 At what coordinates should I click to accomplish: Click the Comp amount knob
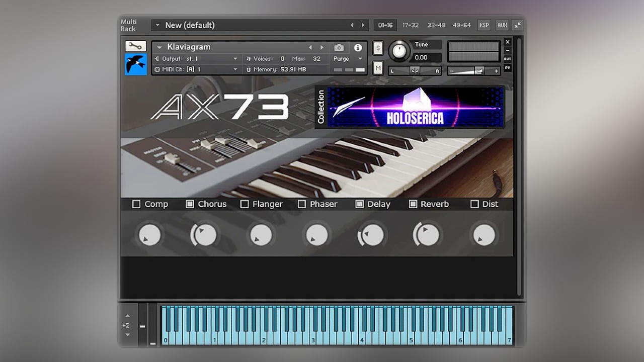pyautogui.click(x=149, y=235)
